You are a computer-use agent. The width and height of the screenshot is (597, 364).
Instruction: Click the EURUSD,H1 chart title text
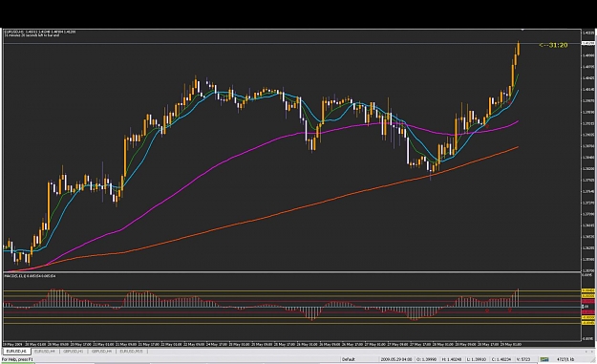(x=39, y=32)
